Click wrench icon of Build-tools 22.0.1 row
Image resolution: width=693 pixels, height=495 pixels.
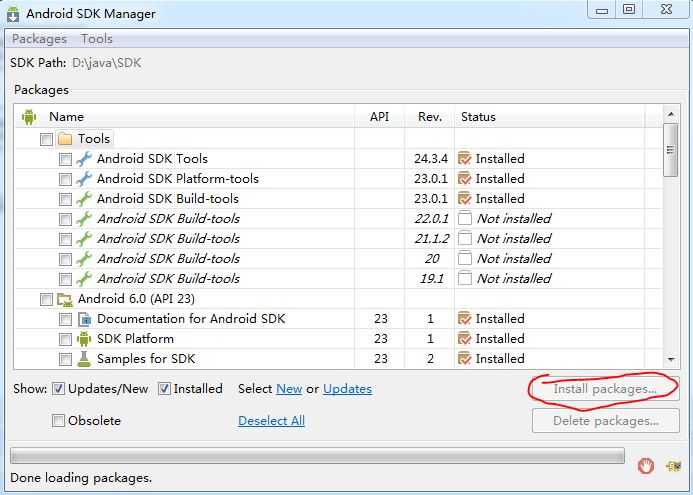[84, 219]
